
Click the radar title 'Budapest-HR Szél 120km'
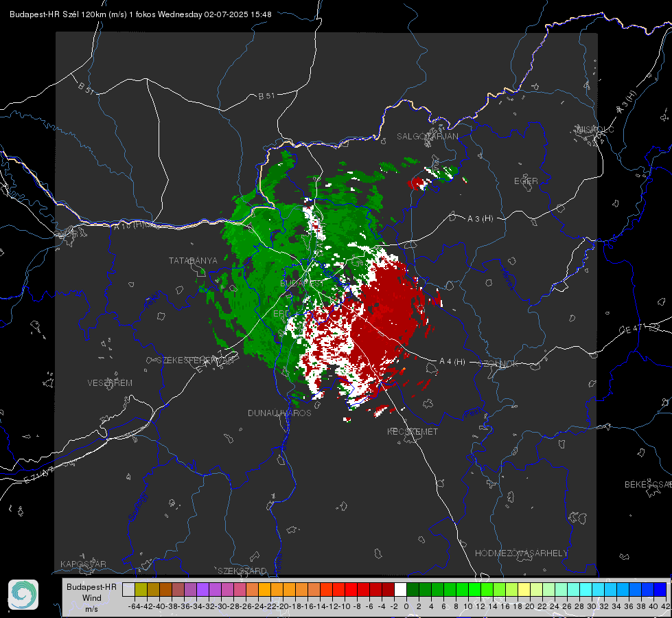(58, 14)
